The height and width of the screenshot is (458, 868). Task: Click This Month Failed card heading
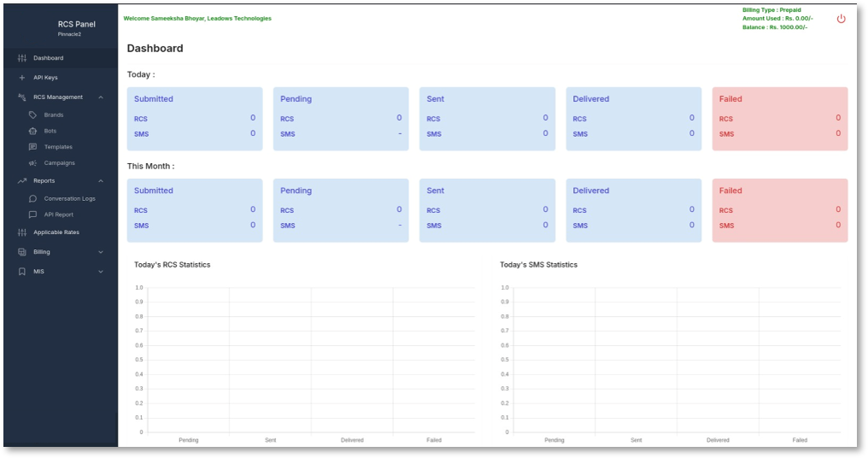point(730,191)
